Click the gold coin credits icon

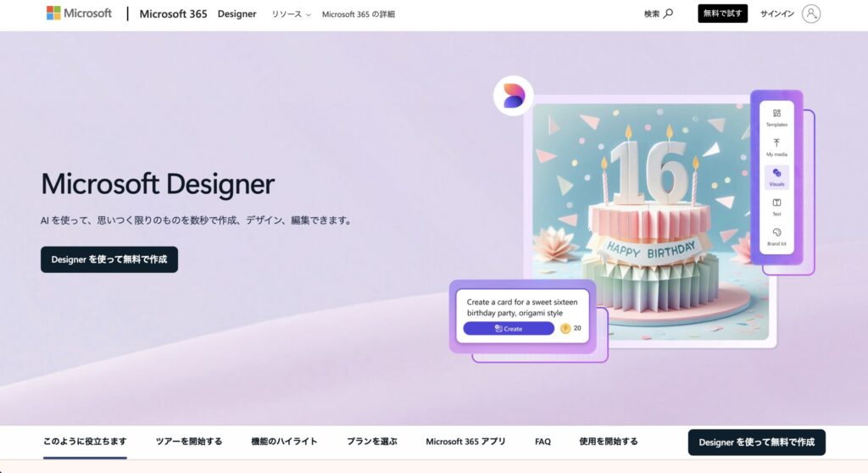565,328
